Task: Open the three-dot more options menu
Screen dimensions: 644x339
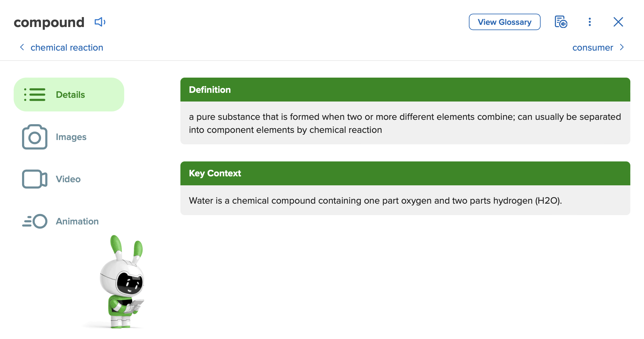Action: (590, 22)
